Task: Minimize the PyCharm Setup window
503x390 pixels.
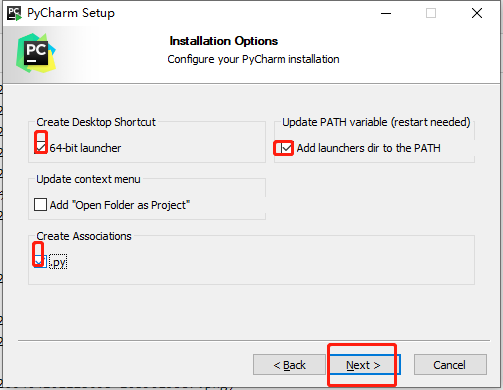Action: (386, 13)
